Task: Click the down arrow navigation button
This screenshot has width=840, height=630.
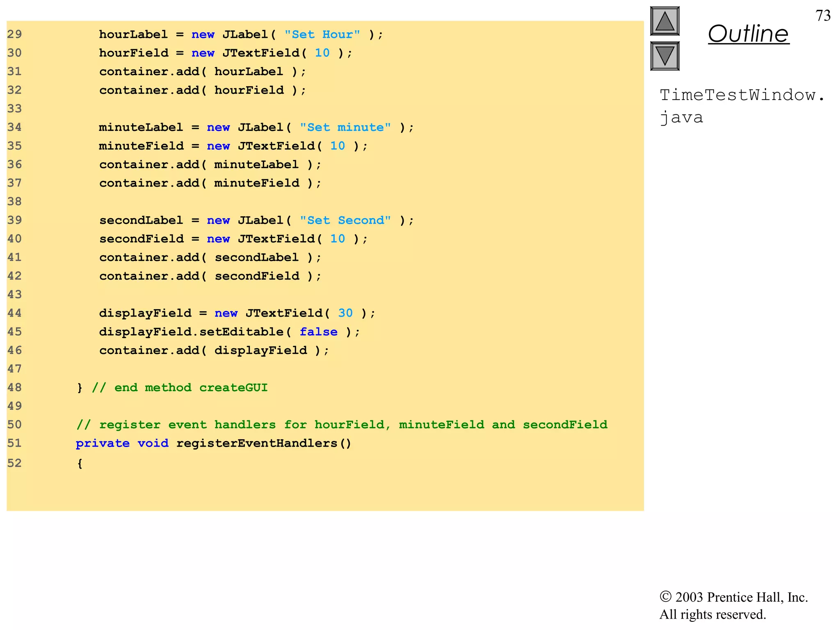Action: (x=665, y=56)
